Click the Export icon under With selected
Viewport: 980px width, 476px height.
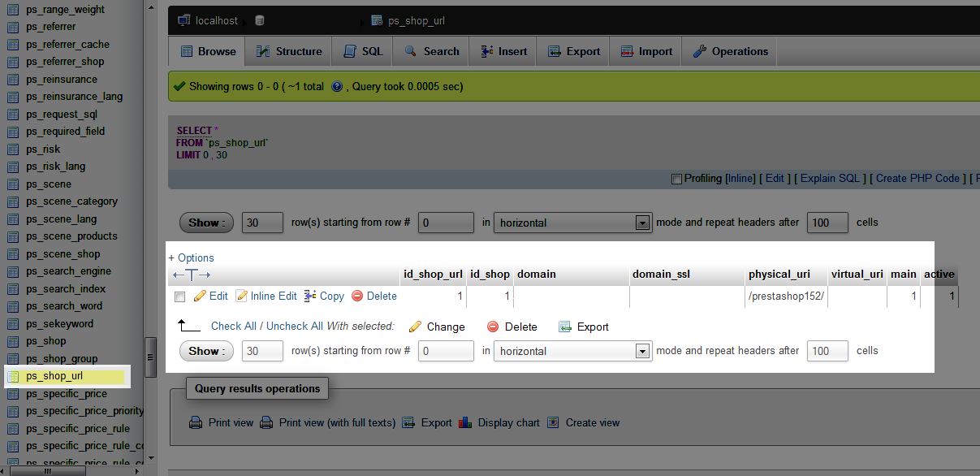click(565, 327)
